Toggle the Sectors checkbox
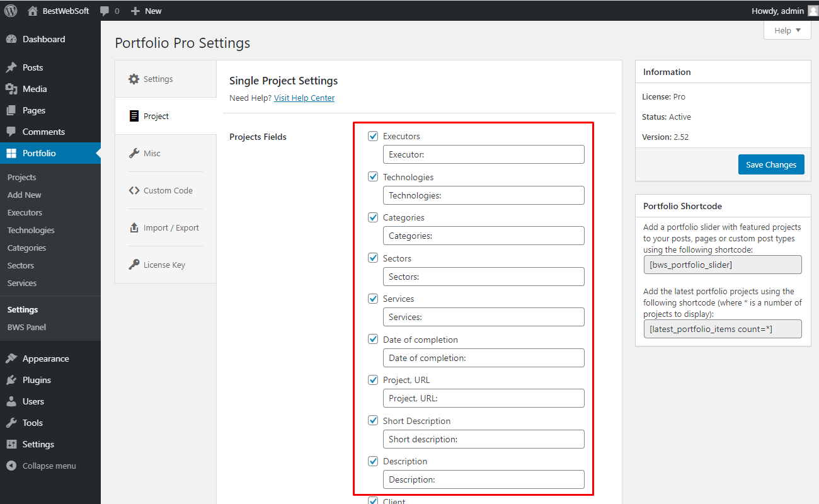 point(373,258)
